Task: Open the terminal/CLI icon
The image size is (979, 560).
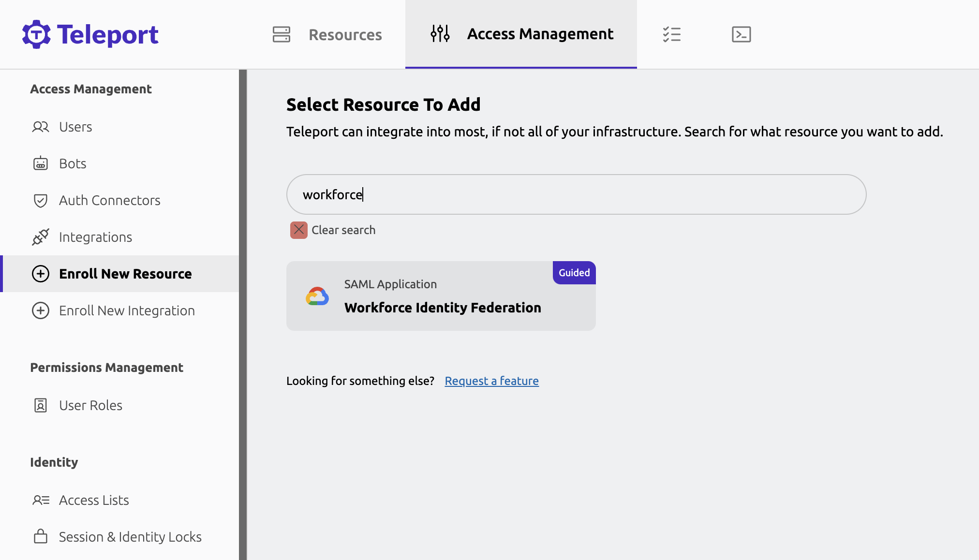Action: click(741, 34)
